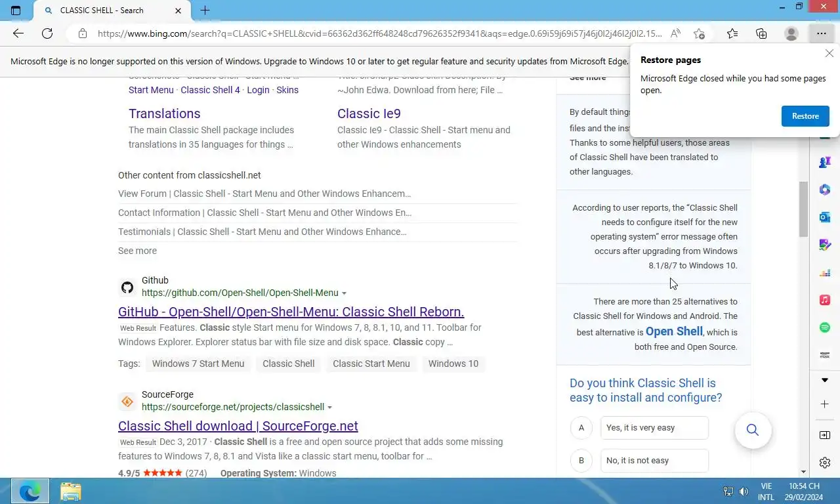The image size is (840, 504).
Task: Open Image editor icon in sidebar
Action: click(x=825, y=245)
